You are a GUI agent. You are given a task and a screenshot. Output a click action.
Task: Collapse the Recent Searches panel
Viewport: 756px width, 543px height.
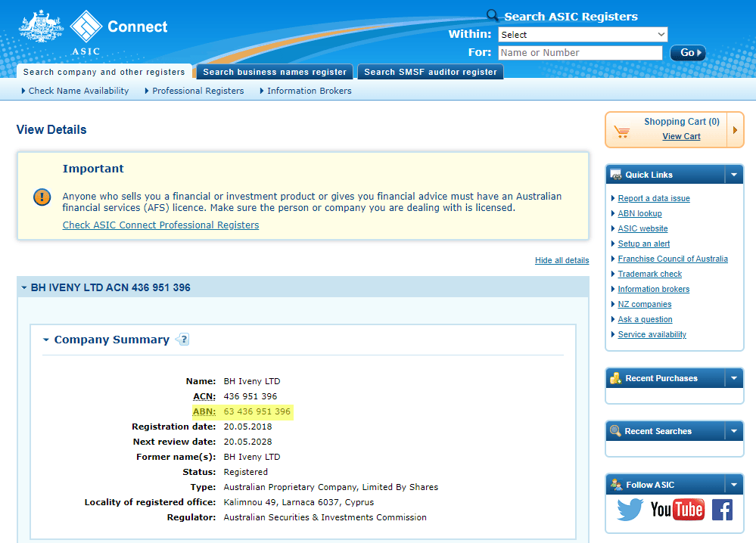pos(734,431)
